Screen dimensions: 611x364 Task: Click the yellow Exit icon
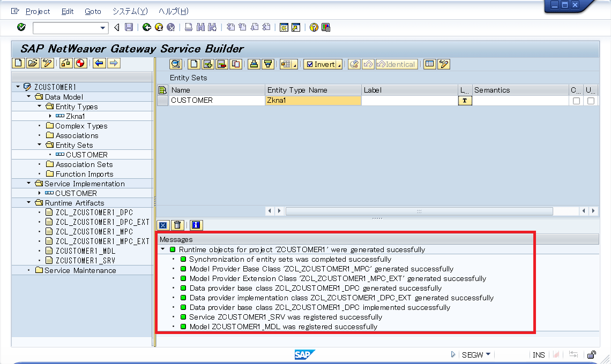pos(159,27)
